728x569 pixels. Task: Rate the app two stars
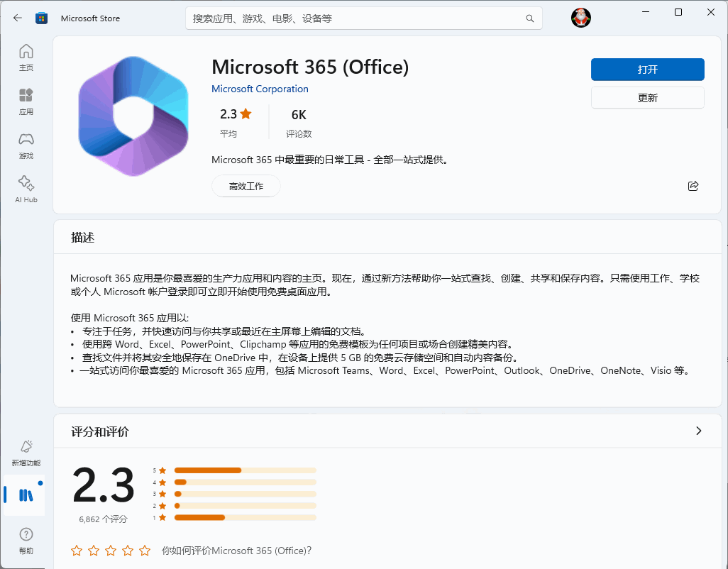click(x=94, y=551)
